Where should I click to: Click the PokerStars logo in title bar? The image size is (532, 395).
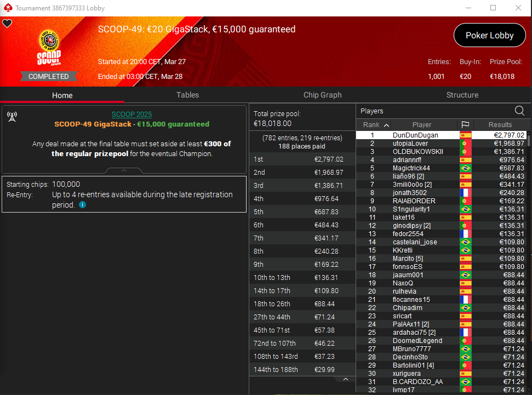8,8
